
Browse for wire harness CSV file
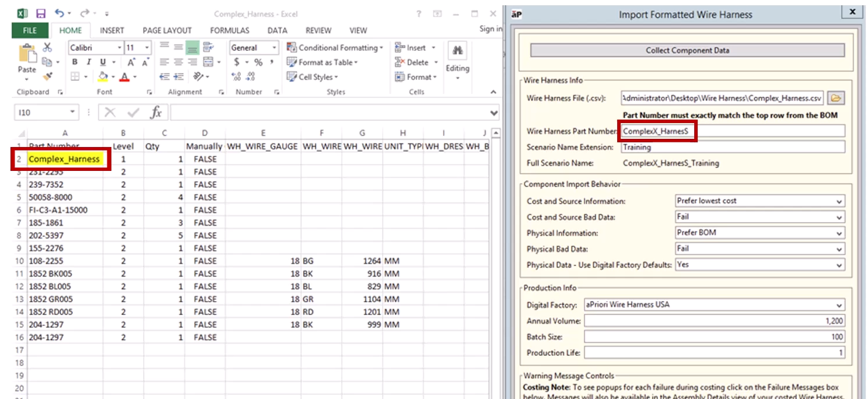point(835,98)
